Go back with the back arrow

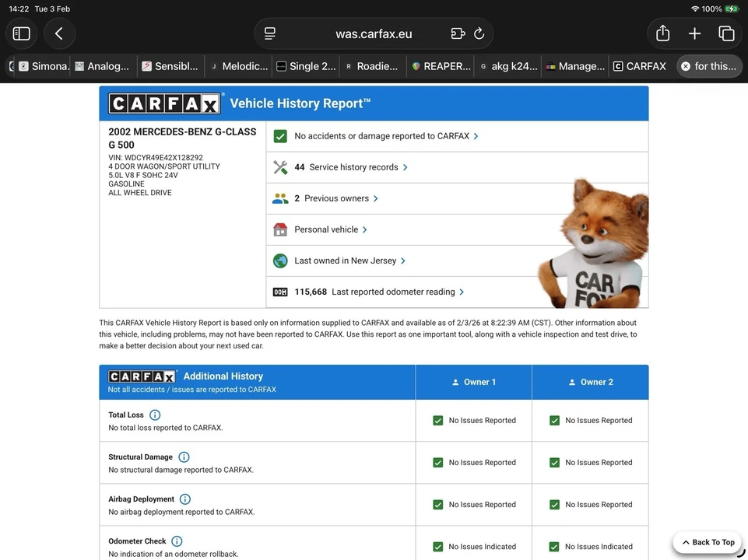click(59, 33)
